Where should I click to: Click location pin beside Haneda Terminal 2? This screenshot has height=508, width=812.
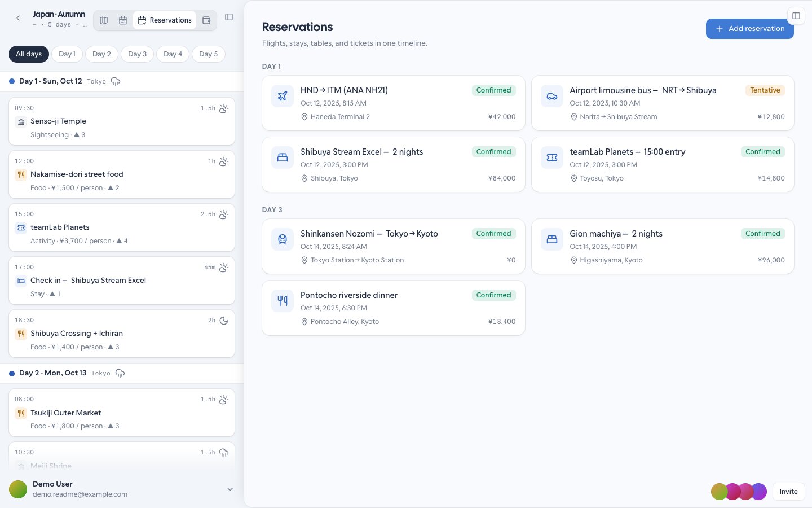(304, 117)
